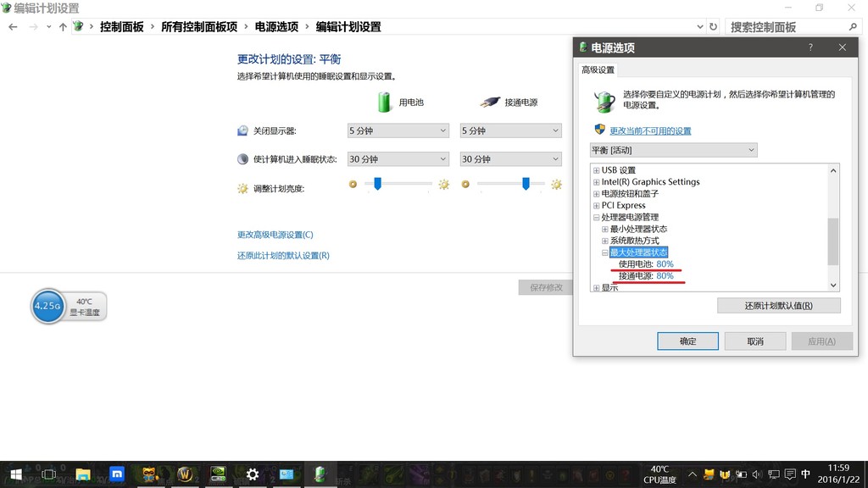This screenshot has height=488, width=868.
Task: Adjust the 用电池 brightness slider
Action: click(x=376, y=184)
